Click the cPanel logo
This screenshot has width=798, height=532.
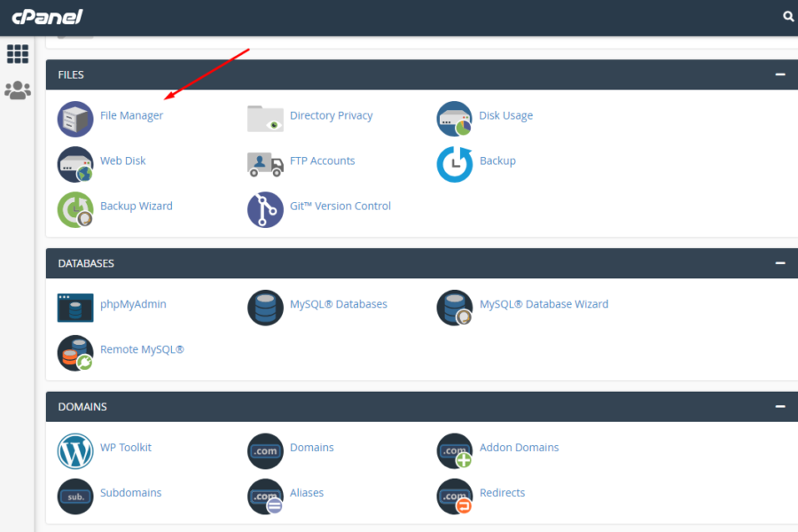pyautogui.click(x=47, y=17)
